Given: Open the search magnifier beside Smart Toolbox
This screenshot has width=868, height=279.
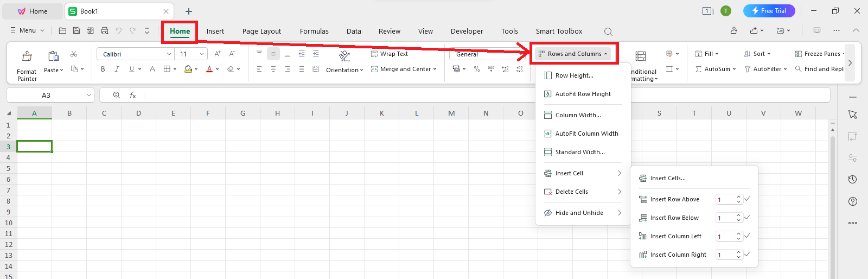Looking at the screenshot, I should point(608,31).
